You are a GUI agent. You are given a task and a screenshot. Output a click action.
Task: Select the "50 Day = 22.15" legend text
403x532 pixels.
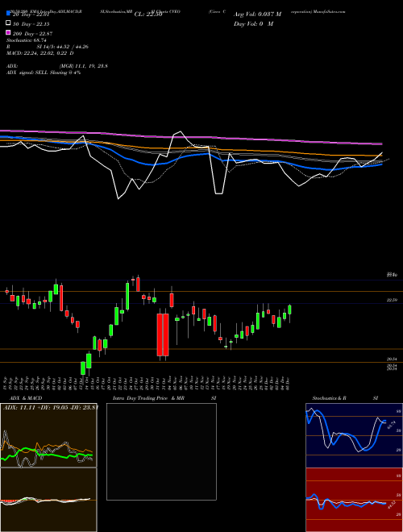coord(31,23)
